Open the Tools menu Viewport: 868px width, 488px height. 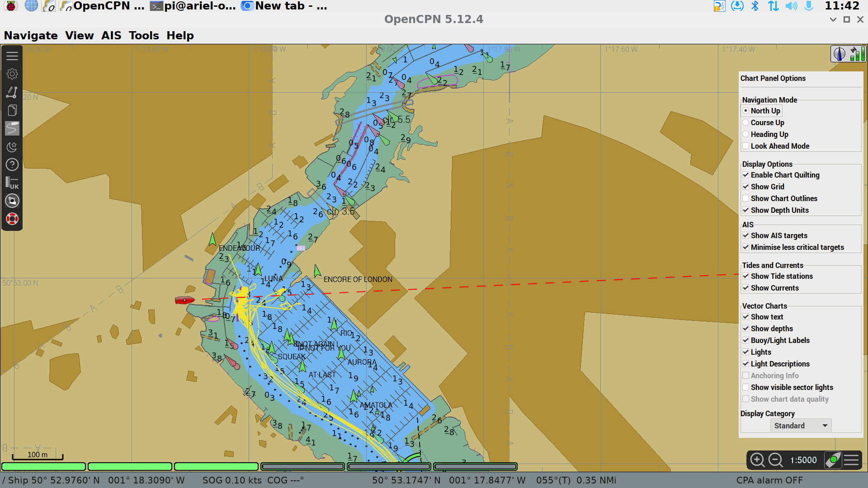click(144, 35)
